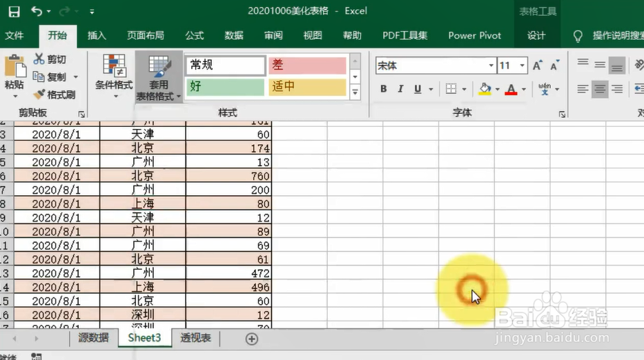Switch to the 插入 tab
Viewport: 644px width, 360px height.
[97, 36]
